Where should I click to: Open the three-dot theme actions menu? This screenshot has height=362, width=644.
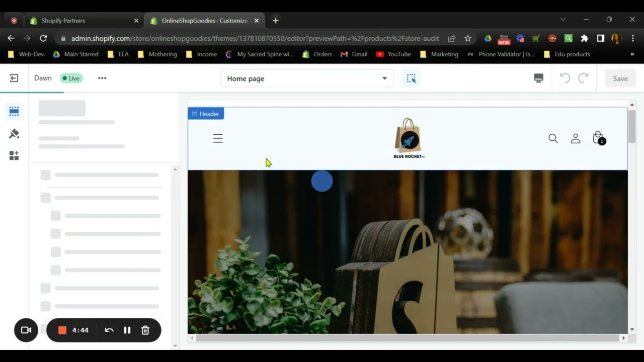102,78
